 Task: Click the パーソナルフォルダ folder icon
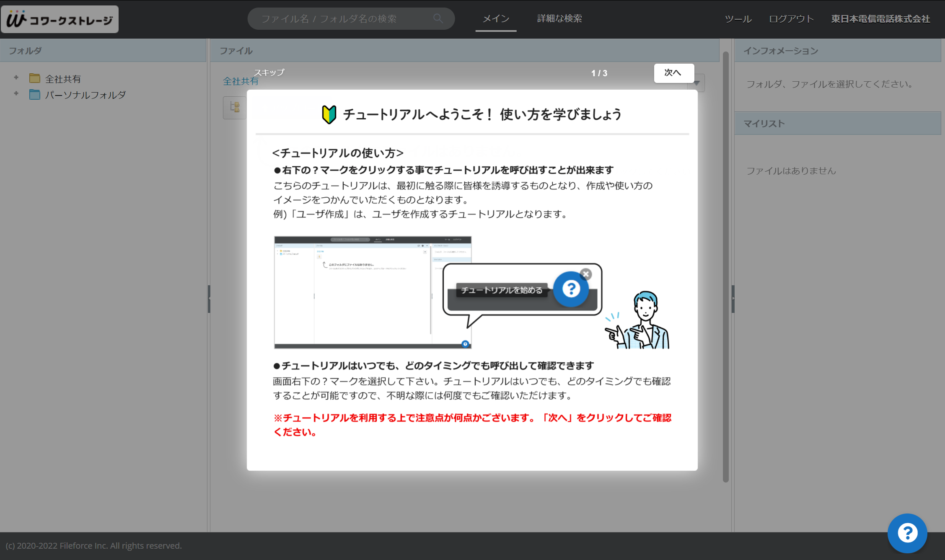[35, 95]
